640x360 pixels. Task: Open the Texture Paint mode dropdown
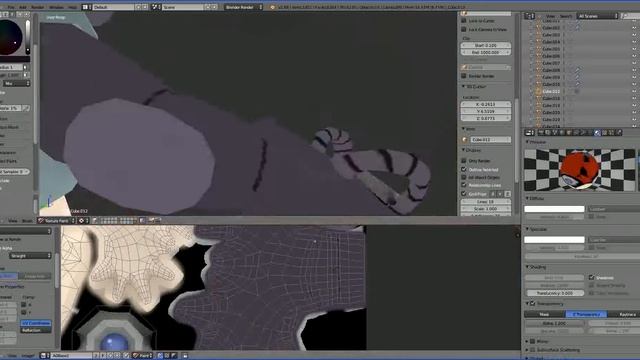click(56, 220)
